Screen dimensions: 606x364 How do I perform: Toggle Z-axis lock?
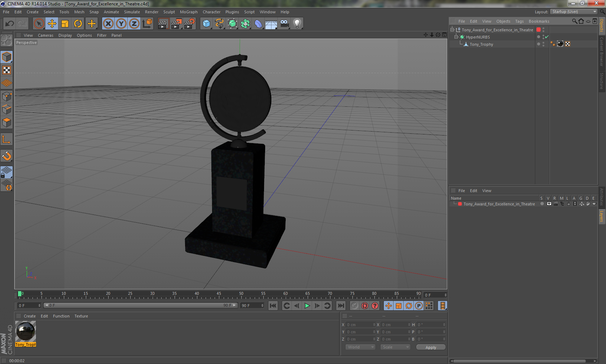[134, 24]
